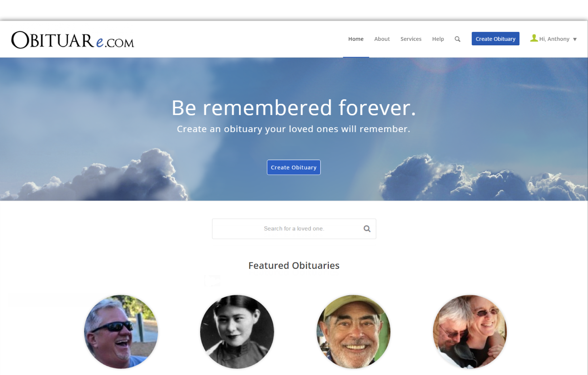Click the Obituare.com logo
Screen dimensions: 588x375
[73, 40]
